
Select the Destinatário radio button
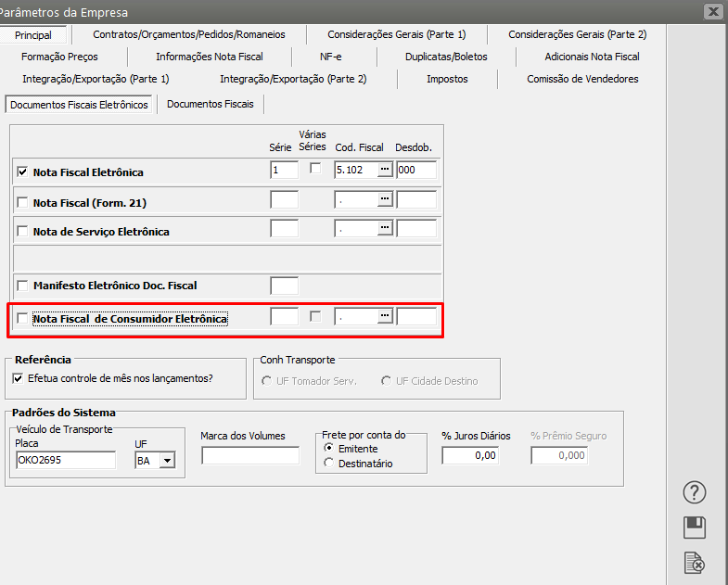click(329, 463)
